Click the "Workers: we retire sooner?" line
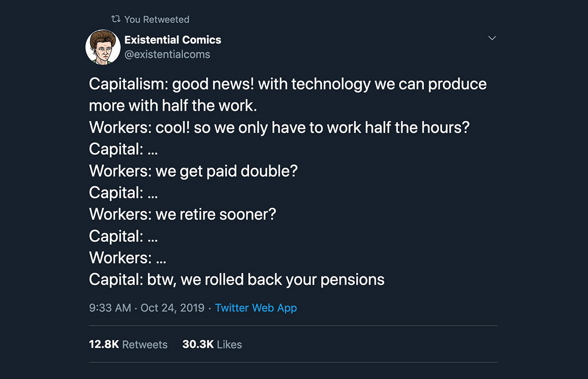588x379 pixels. tap(182, 214)
